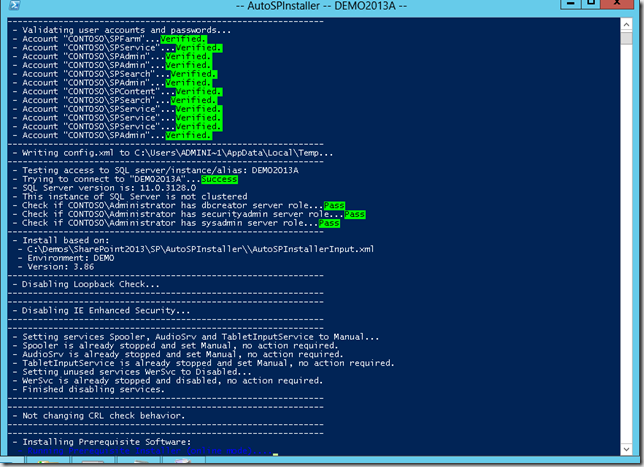
Task: Select "Spooler is already stopped and set Manual" line
Action: click(x=175, y=345)
